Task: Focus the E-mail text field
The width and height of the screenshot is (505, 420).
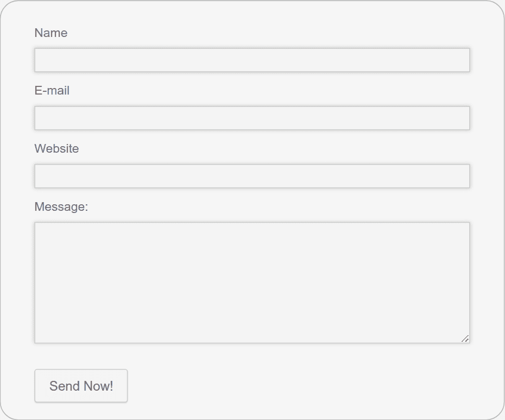Action: point(252,118)
